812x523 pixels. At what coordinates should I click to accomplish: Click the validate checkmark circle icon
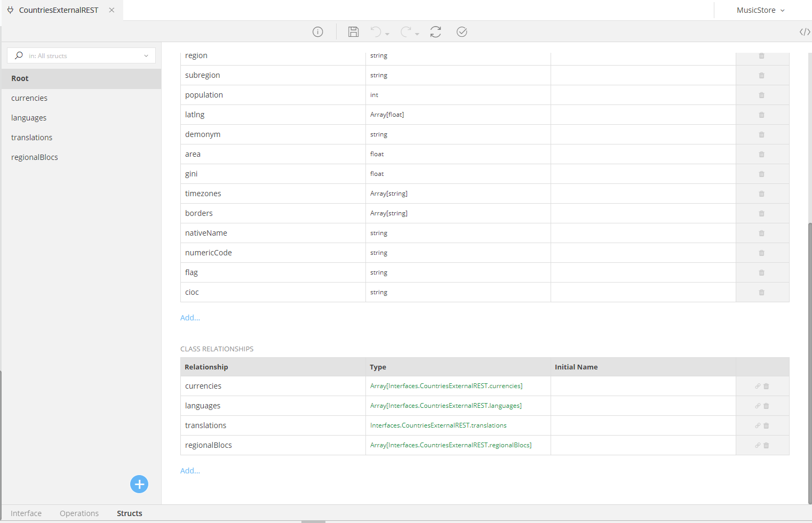pyautogui.click(x=462, y=32)
